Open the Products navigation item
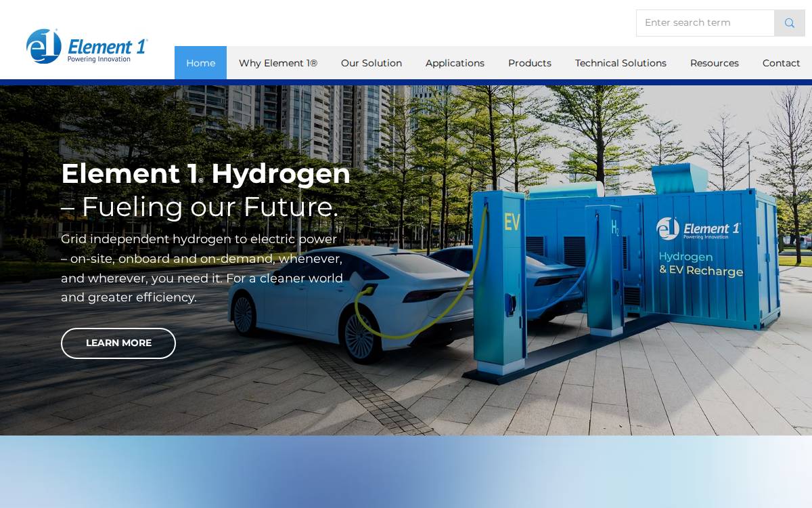Image resolution: width=812 pixels, height=508 pixels. [530, 63]
